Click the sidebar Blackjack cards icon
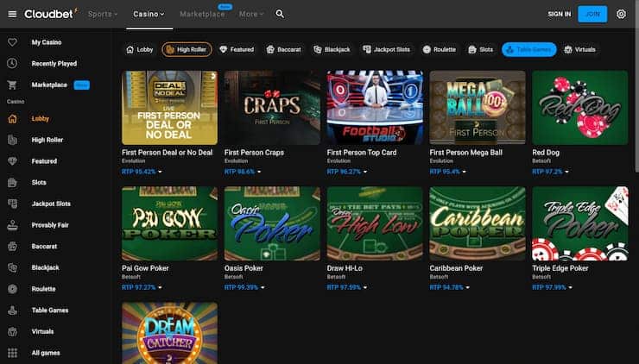The height and width of the screenshot is (364, 639). (12, 267)
